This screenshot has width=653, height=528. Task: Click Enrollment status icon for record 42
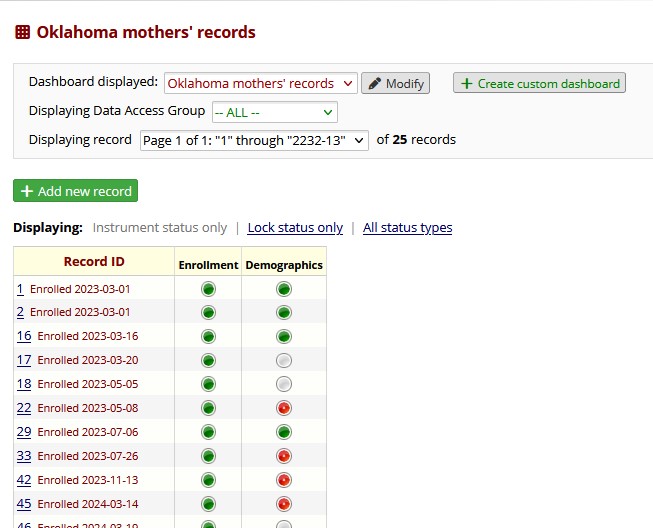(208, 480)
